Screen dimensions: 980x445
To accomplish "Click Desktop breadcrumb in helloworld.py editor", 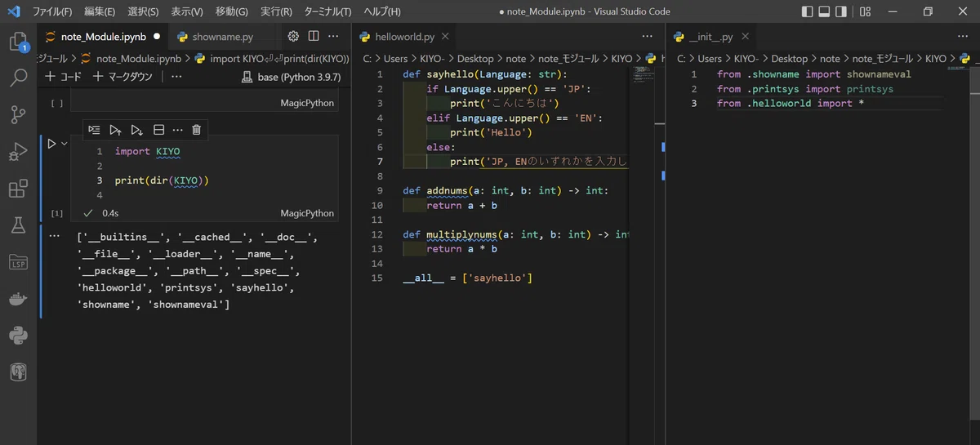I will click(x=475, y=59).
